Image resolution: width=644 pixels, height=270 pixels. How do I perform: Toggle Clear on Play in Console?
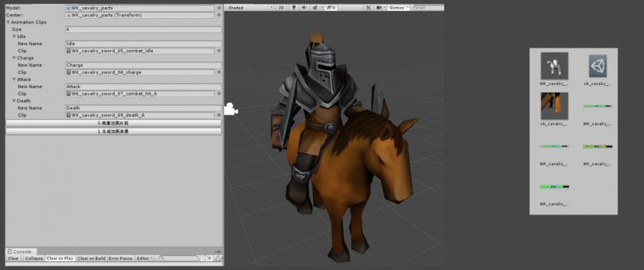pos(60,259)
